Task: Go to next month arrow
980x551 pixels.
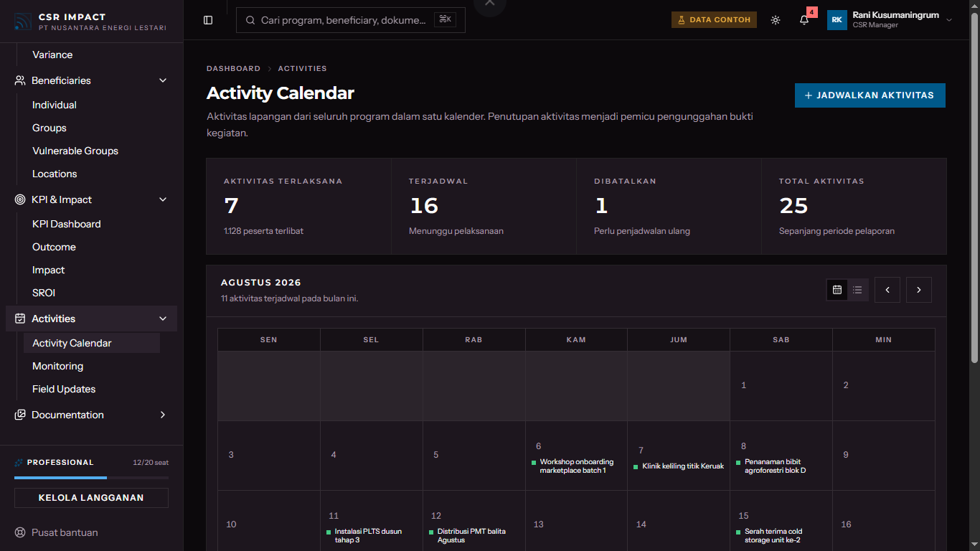Action: click(919, 290)
